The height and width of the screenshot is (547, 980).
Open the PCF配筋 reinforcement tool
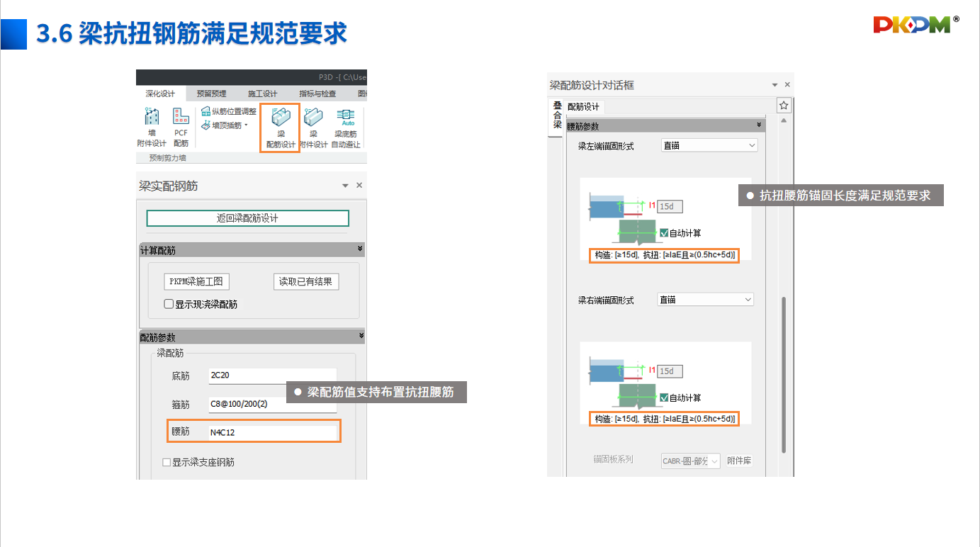pos(181,128)
